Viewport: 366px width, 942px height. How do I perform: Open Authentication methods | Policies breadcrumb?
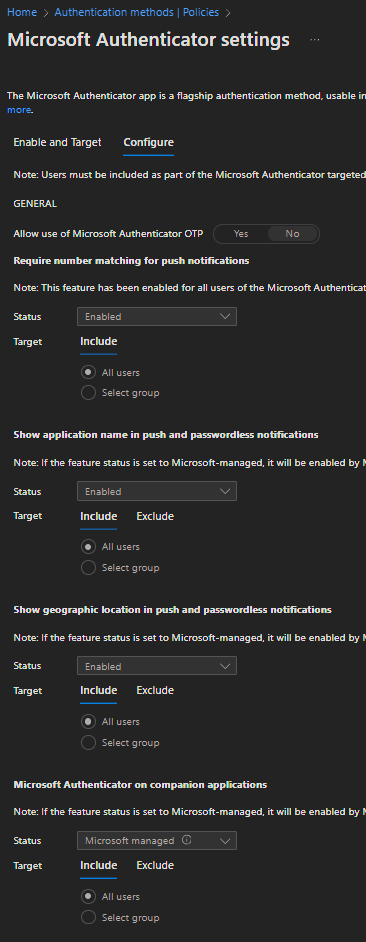137,12
